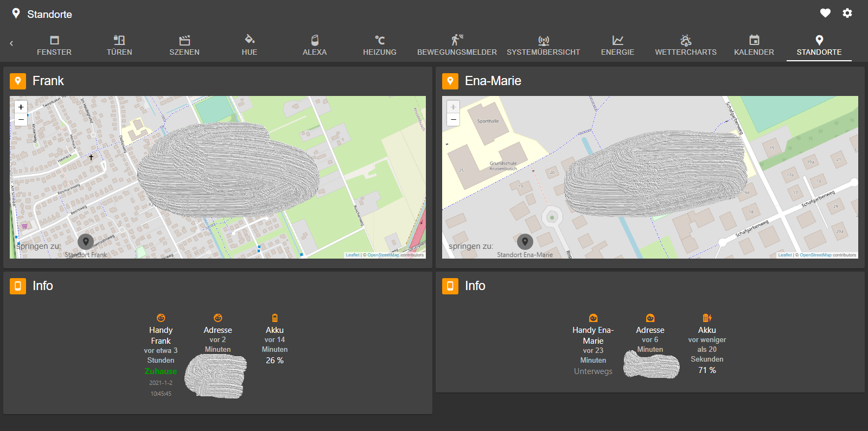The width and height of the screenshot is (868, 431).
Task: Show the Energie tab
Action: coord(617,46)
